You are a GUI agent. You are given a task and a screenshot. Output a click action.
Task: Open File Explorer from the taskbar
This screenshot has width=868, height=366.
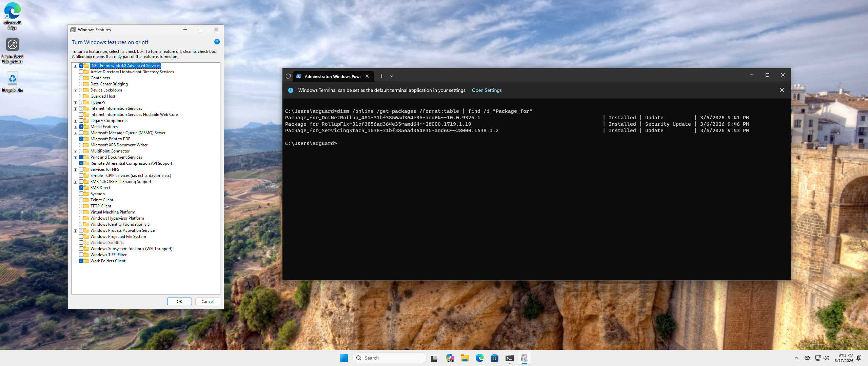465,358
